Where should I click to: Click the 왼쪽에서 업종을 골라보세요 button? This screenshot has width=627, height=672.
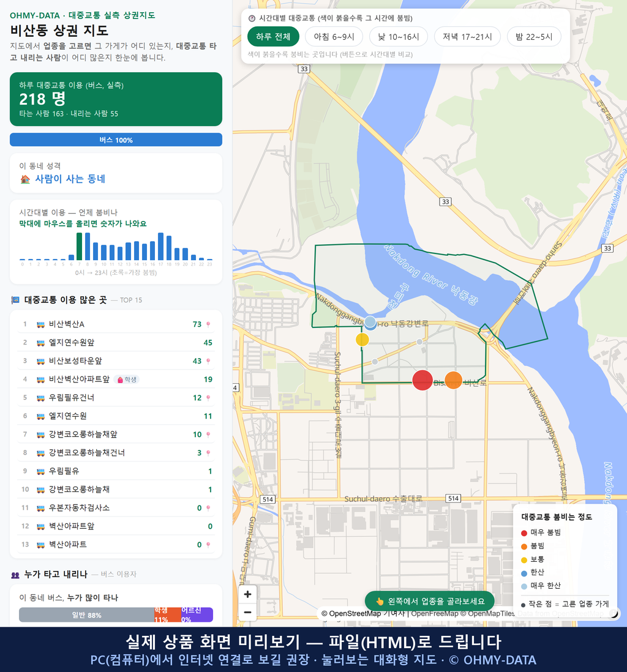click(430, 601)
